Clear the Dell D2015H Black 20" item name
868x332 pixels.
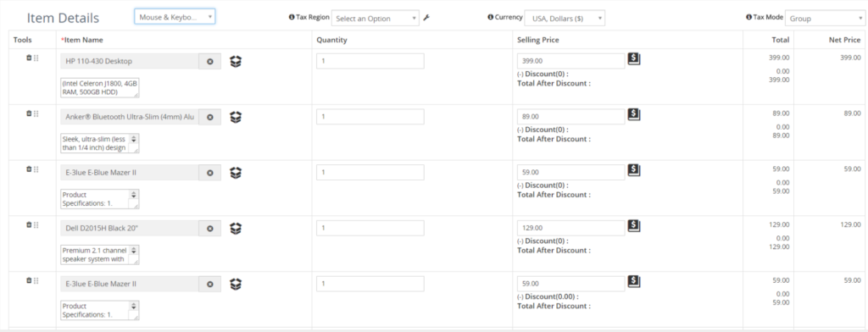coord(210,228)
